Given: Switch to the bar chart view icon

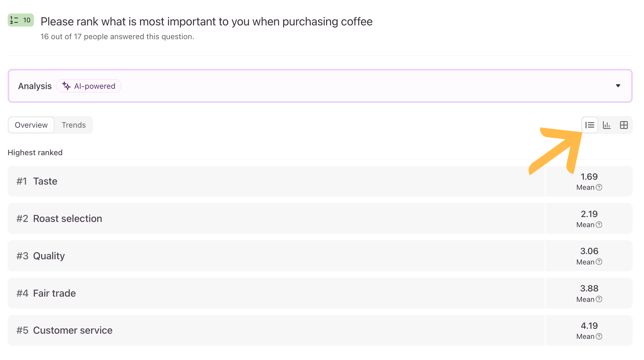Looking at the screenshot, I should [x=607, y=125].
